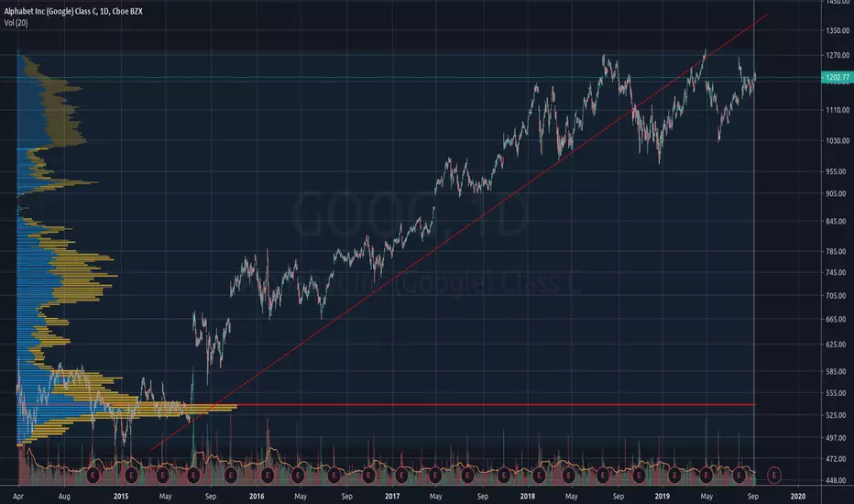The height and width of the screenshot is (504, 854).
Task: Open the upcoming outlined earnings marker before 2020
Action: point(774,475)
